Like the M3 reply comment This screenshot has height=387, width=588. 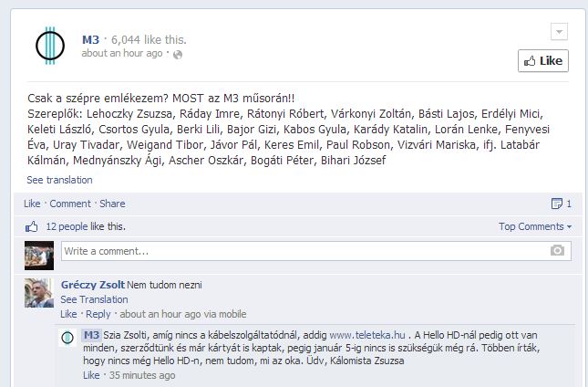(x=91, y=375)
